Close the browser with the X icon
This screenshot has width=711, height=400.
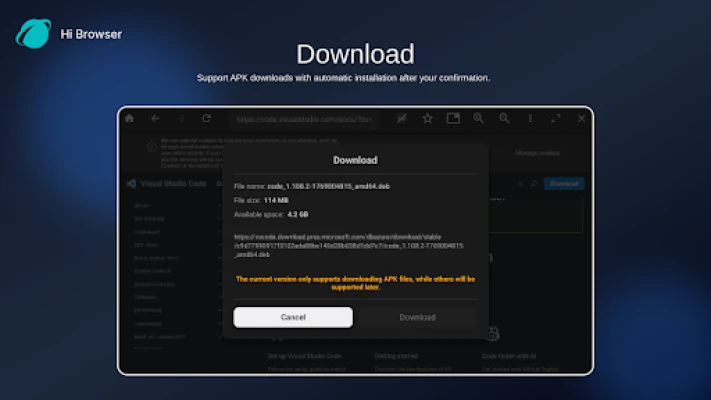582,118
